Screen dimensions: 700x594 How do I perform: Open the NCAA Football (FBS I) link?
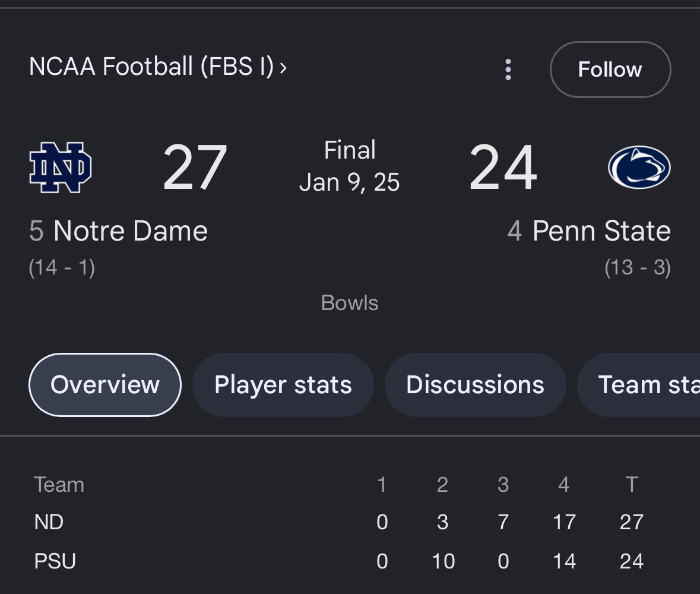151,68
